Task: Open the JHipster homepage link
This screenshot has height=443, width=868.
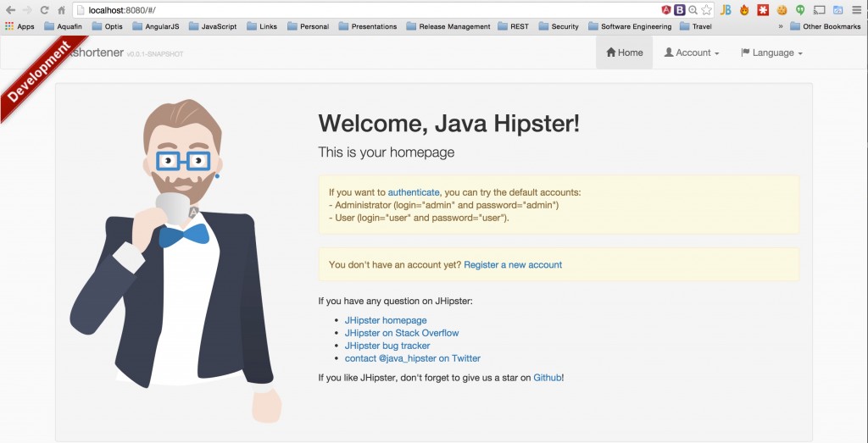Action: 386,320
